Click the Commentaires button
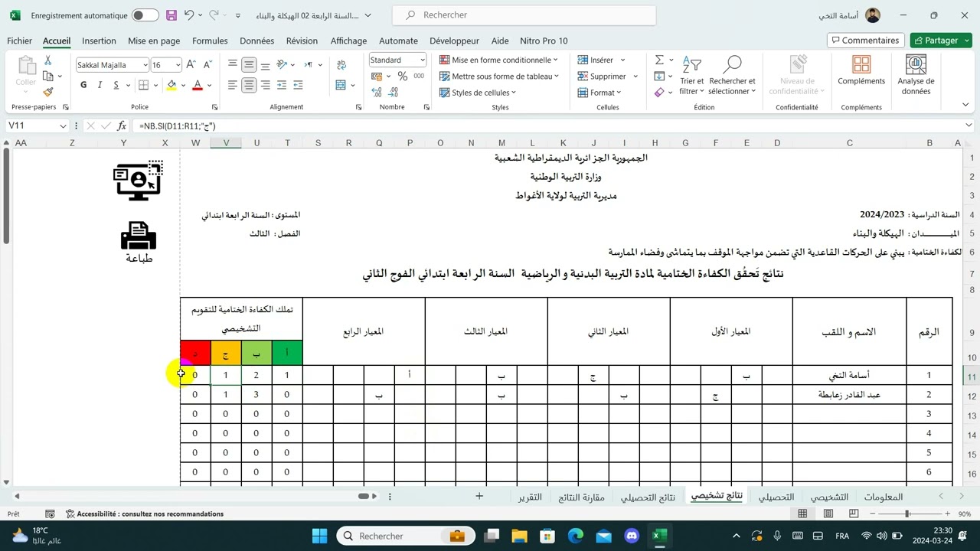Viewport: 980px width, 551px height. [865, 41]
